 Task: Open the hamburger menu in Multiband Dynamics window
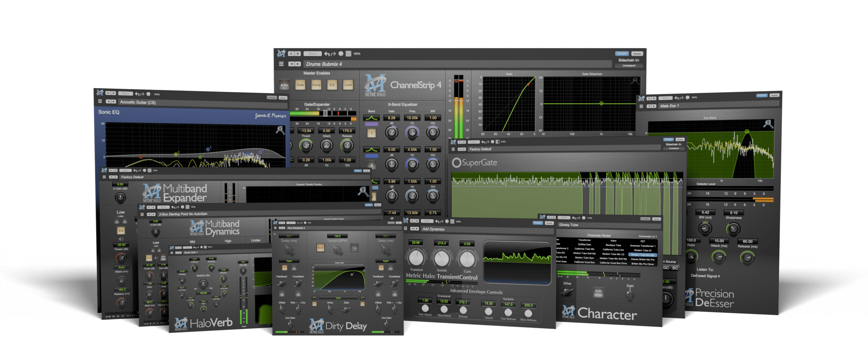pos(142,214)
